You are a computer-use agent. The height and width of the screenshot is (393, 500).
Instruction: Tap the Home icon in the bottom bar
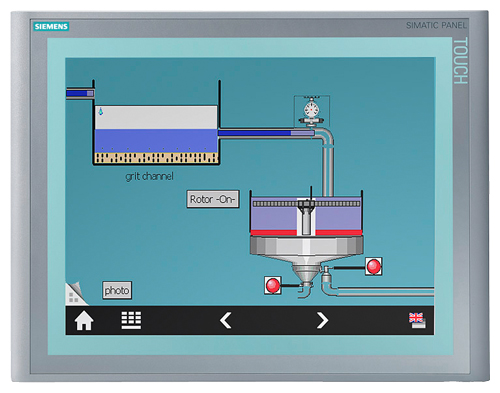84,321
